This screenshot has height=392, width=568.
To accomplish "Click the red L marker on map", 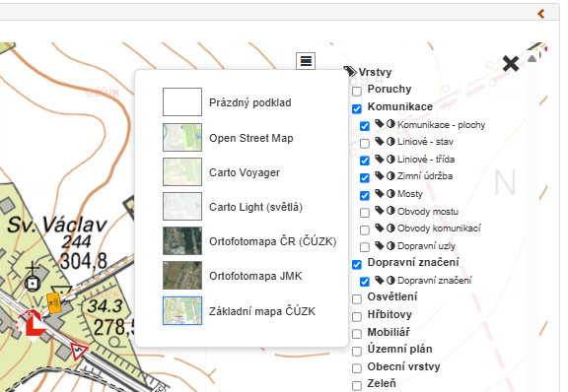I will coord(32,325).
